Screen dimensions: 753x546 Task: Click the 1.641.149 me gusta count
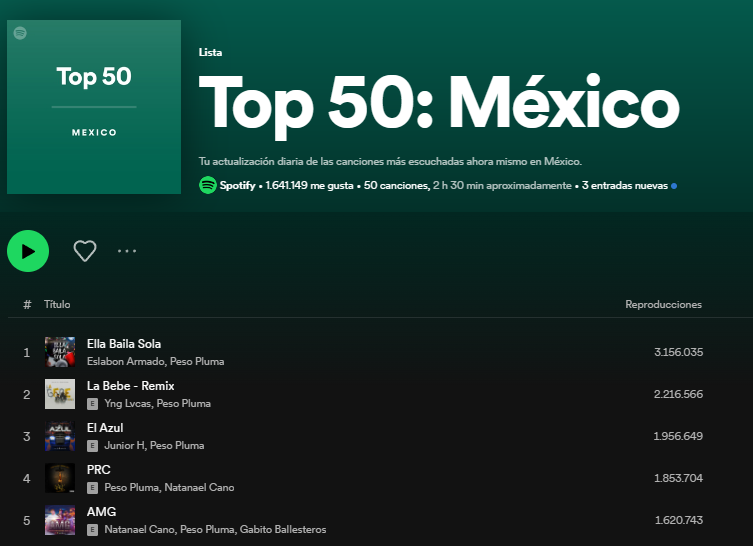(309, 185)
